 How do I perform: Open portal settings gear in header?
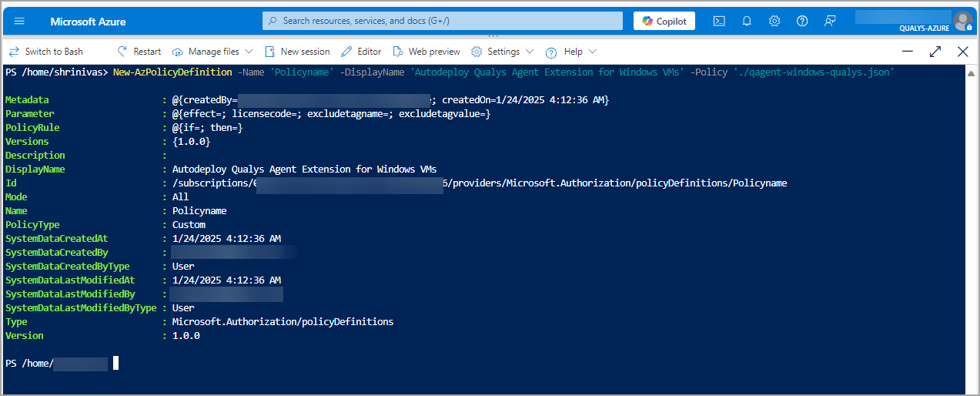pyautogui.click(x=774, y=21)
